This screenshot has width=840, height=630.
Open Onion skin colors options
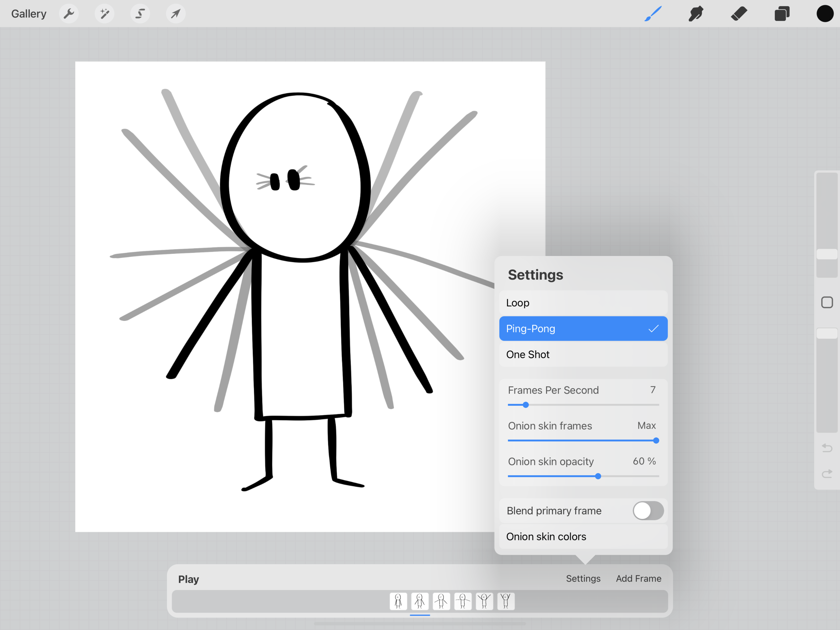[x=583, y=537]
